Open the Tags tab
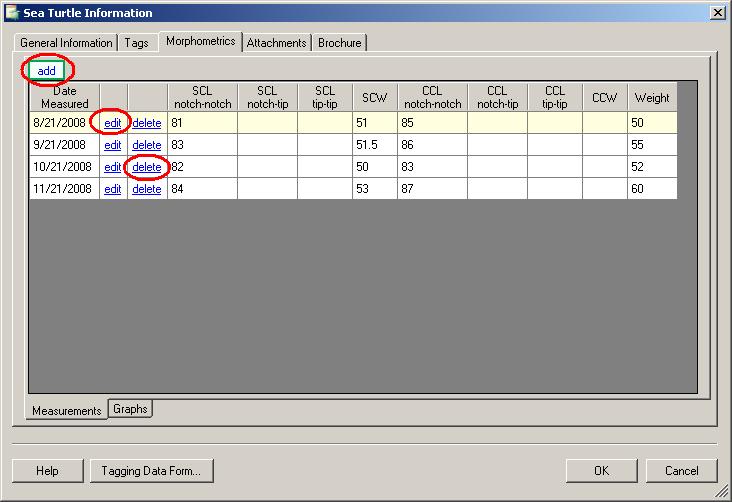Image resolution: width=732 pixels, height=502 pixels. (136, 43)
